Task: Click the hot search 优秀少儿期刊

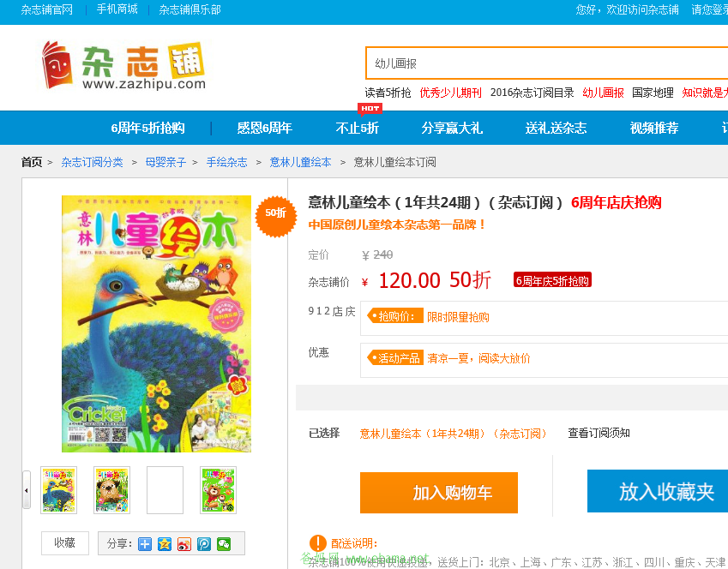Action: coord(450,93)
